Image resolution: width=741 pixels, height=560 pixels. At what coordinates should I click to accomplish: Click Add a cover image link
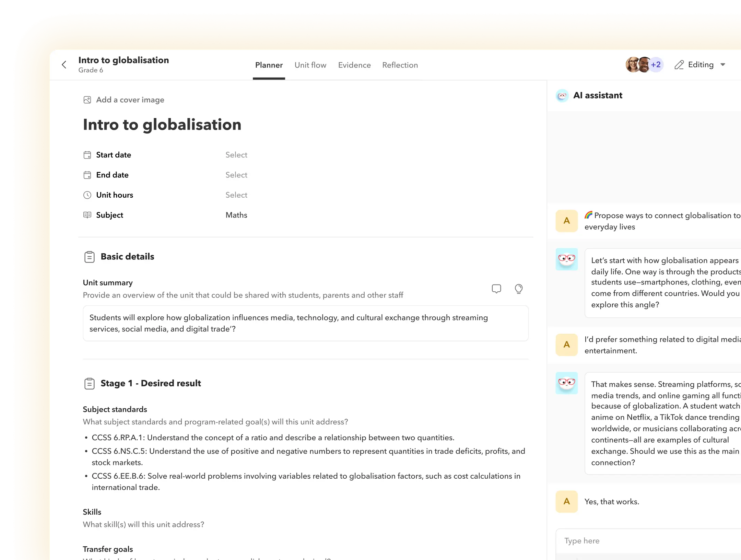(130, 100)
